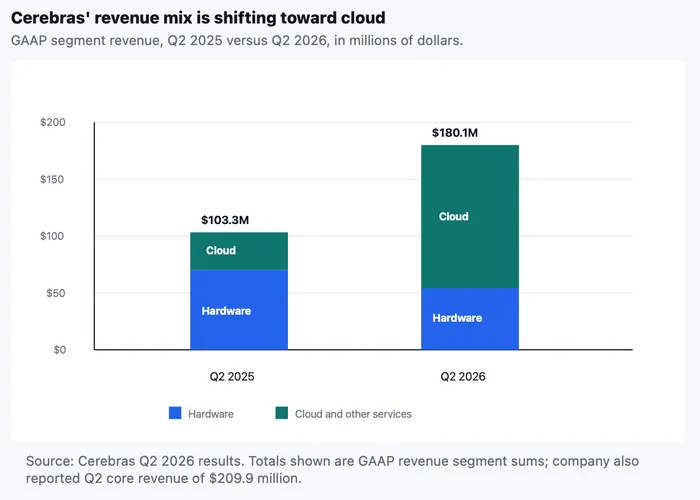Select the Q2 2025 Hardware bar segment
This screenshot has height=500, width=700.
pyautogui.click(x=239, y=309)
